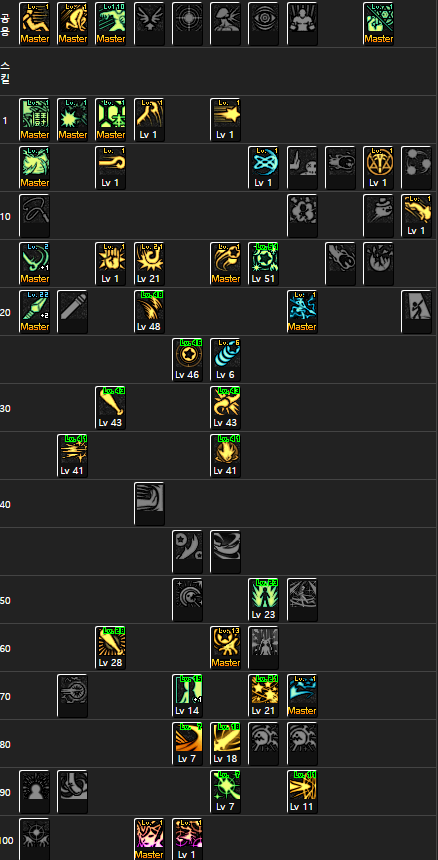Click the locked gray pencil skill
The image size is (438, 860).
(72, 312)
